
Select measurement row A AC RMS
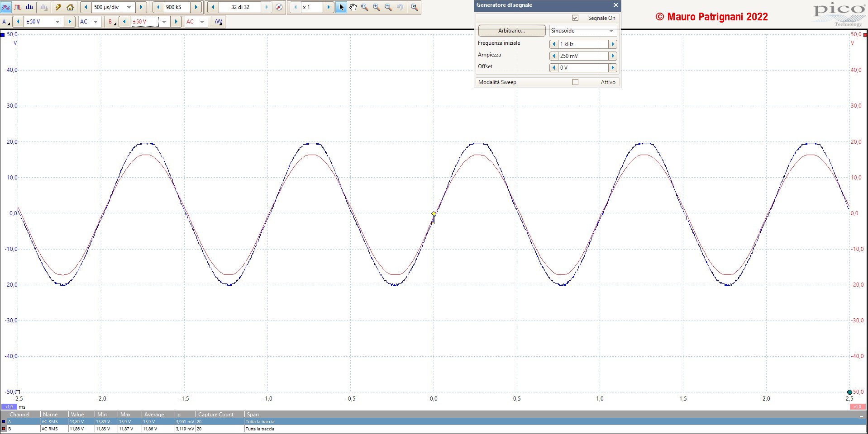(434, 422)
